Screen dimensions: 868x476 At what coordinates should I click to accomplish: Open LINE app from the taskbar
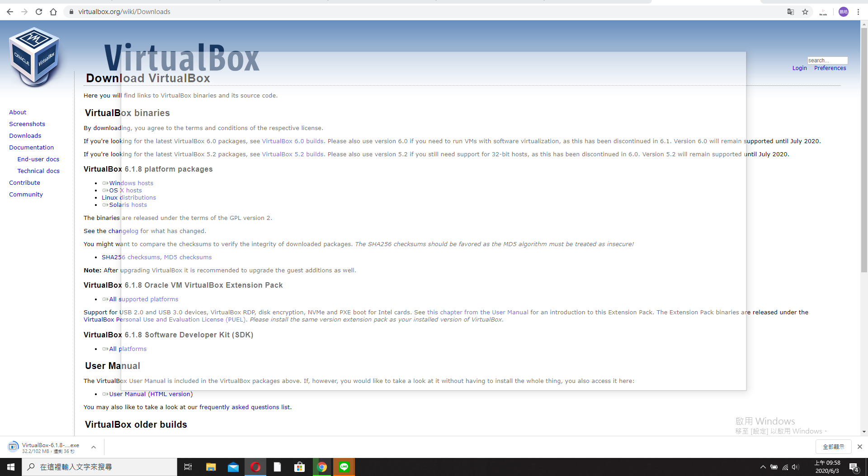coord(344,467)
